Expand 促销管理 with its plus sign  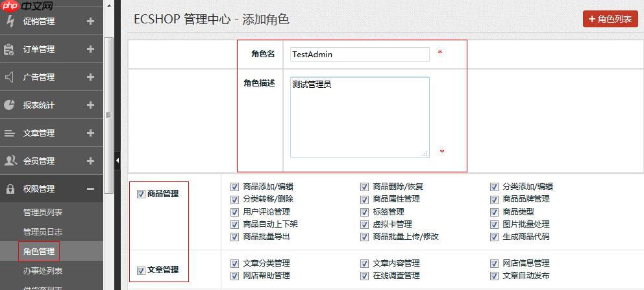[91, 21]
